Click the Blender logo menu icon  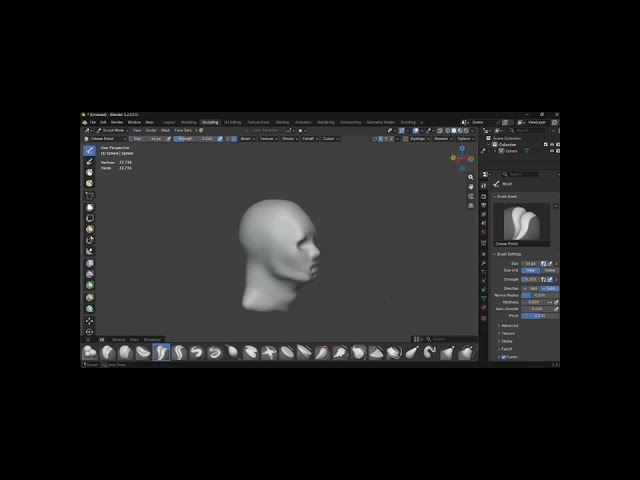(84, 122)
